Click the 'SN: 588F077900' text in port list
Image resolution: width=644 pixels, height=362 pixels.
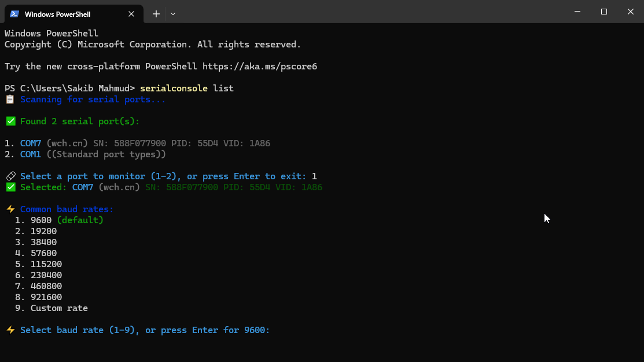tap(130, 143)
